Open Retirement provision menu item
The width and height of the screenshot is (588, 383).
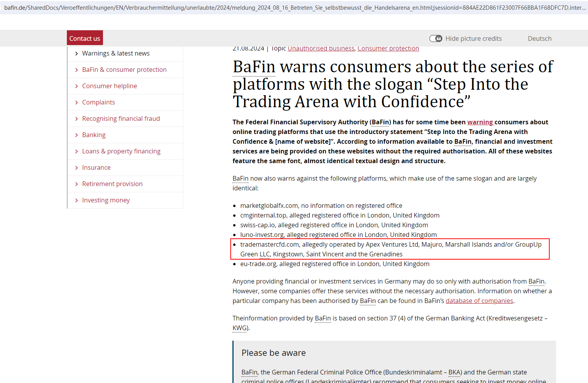pos(112,184)
